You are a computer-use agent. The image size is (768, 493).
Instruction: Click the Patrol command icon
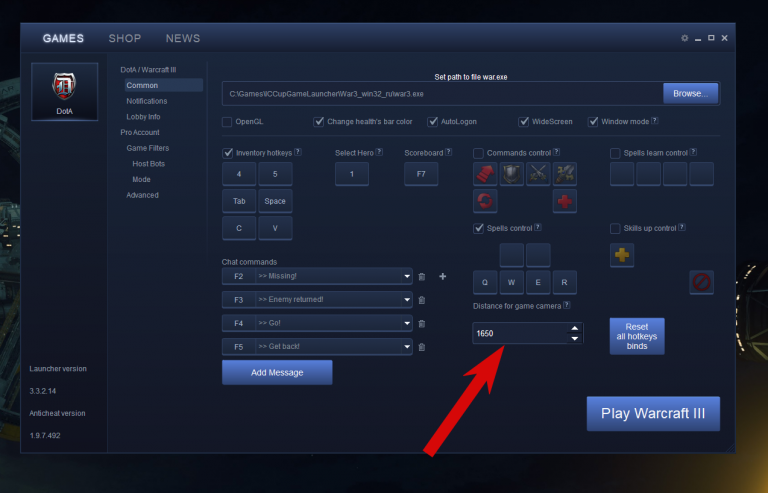pyautogui.click(x=564, y=174)
